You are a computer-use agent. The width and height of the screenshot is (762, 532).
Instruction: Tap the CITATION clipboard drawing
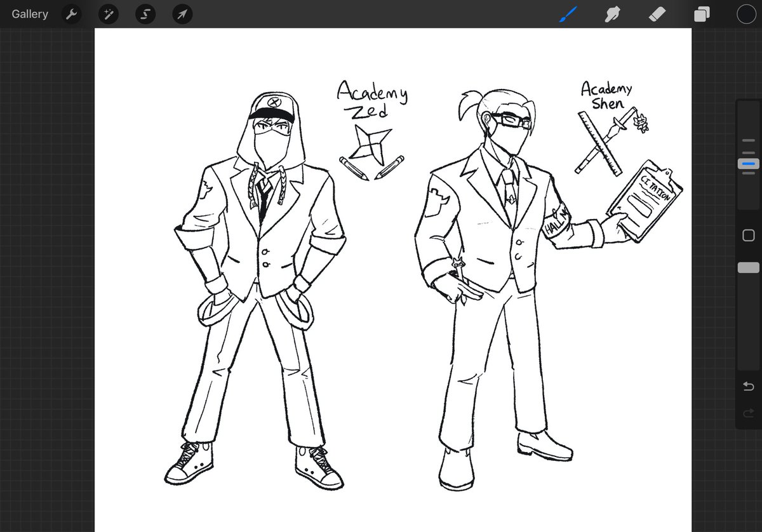[x=645, y=201]
